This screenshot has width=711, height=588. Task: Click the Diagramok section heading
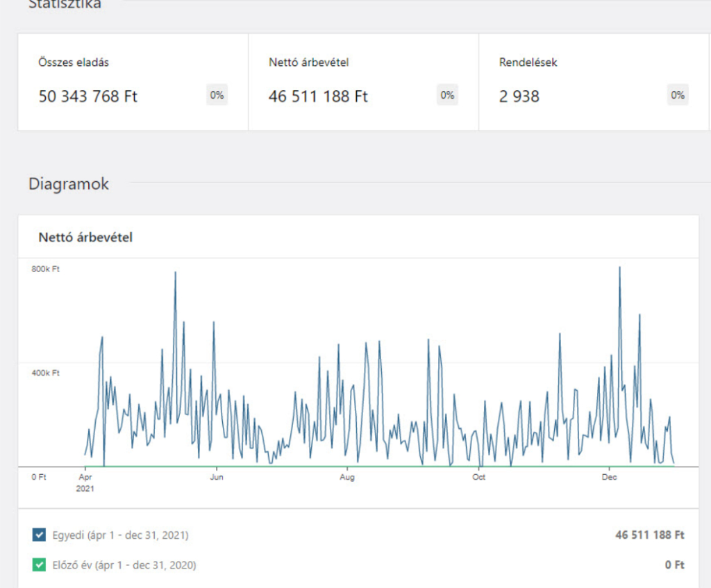pos(69,184)
